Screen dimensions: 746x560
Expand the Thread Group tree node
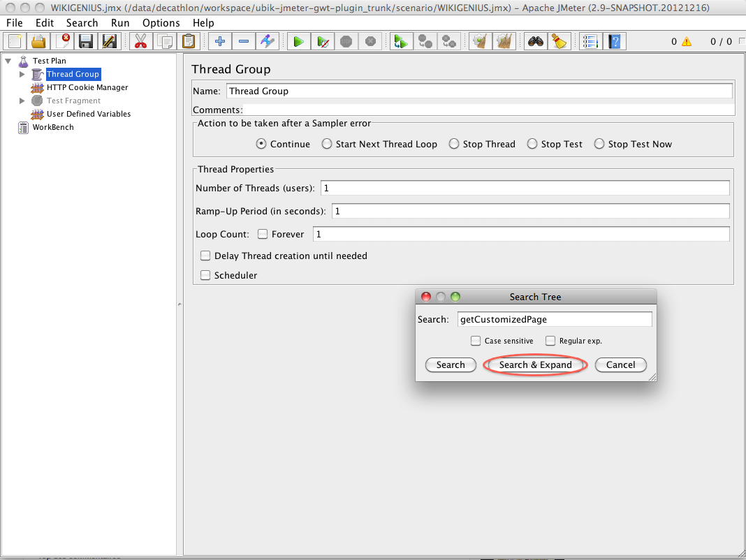point(22,74)
